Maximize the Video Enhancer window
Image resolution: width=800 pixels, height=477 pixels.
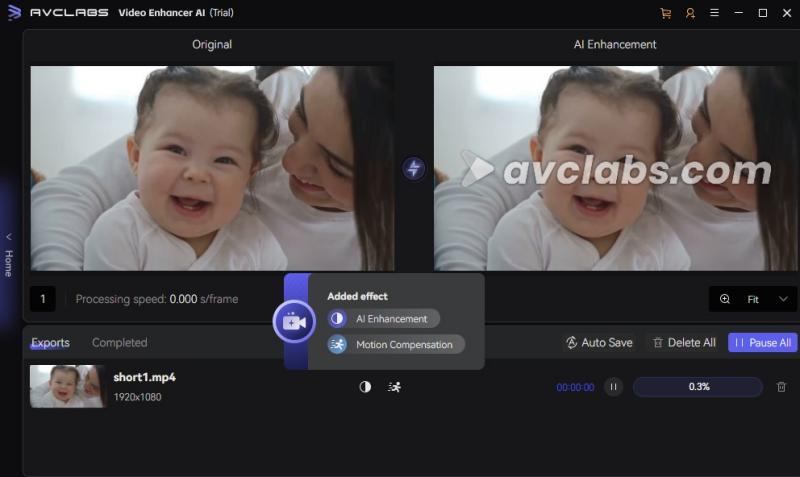click(763, 13)
